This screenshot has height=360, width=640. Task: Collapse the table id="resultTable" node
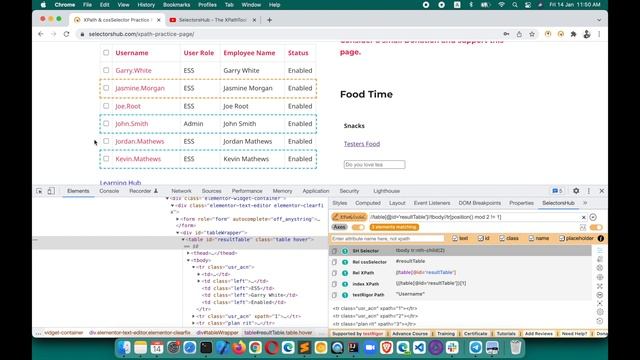point(183,240)
